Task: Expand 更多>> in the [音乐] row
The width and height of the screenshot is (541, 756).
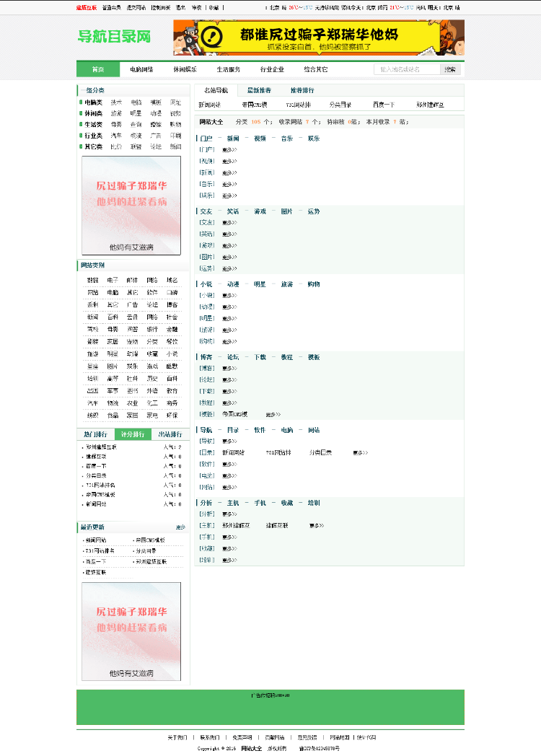Action: [x=229, y=184]
